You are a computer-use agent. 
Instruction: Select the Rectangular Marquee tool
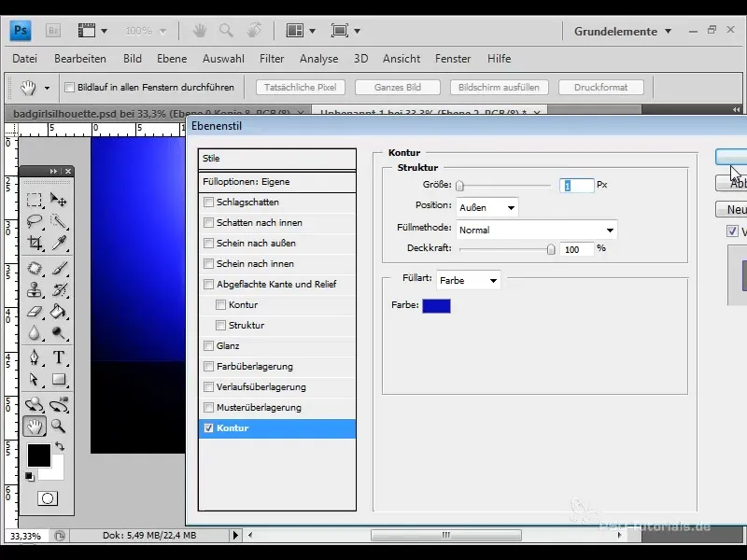35,200
